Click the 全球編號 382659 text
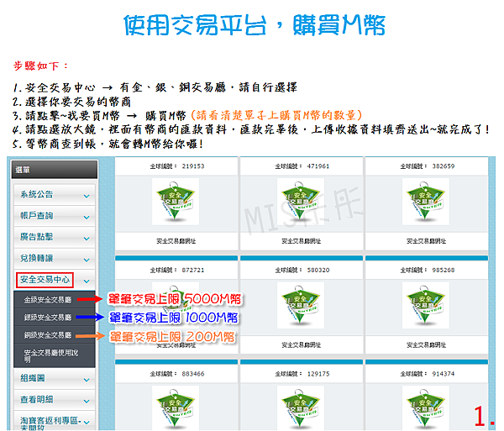The width and height of the screenshot is (504, 431). pos(428,166)
